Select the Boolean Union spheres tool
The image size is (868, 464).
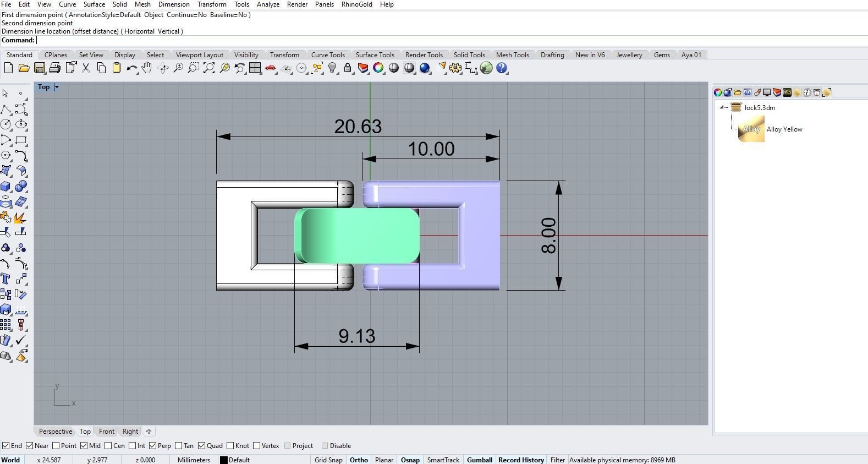(x=21, y=186)
